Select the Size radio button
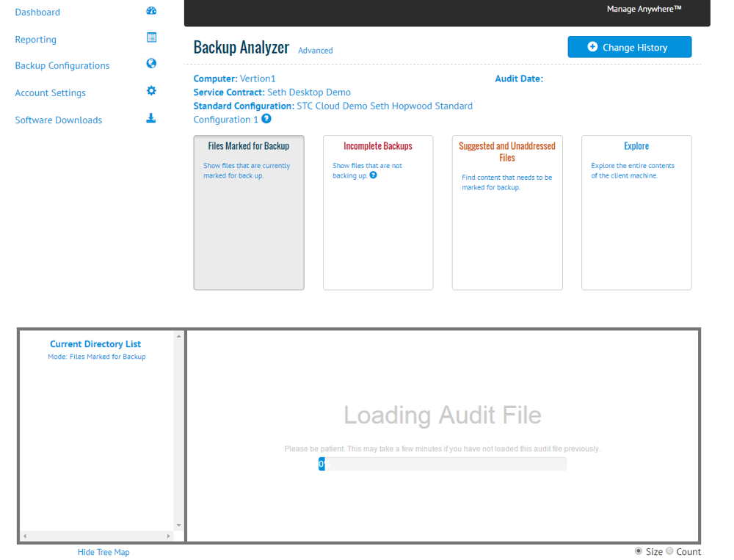The image size is (734, 560). pyautogui.click(x=639, y=551)
